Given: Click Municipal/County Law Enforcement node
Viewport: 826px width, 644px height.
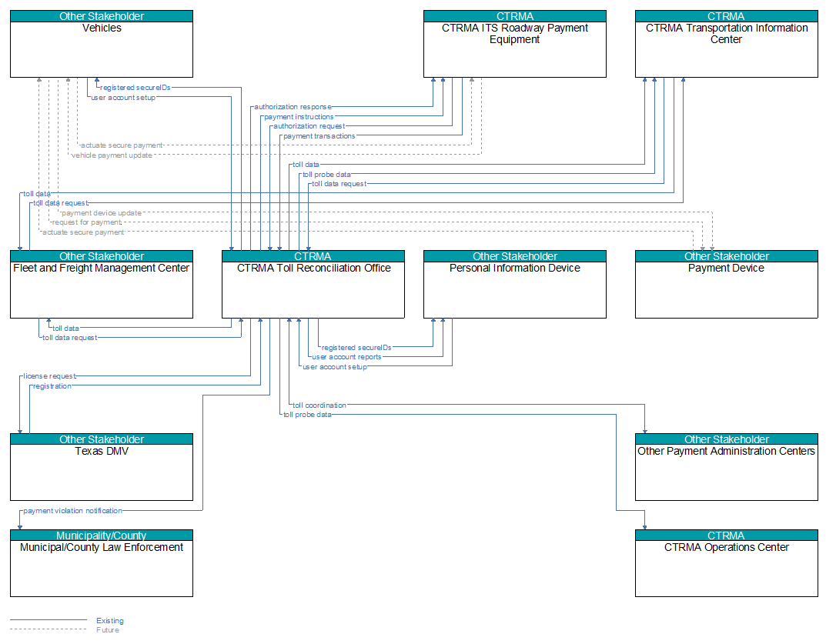Looking at the screenshot, I should click(102, 563).
